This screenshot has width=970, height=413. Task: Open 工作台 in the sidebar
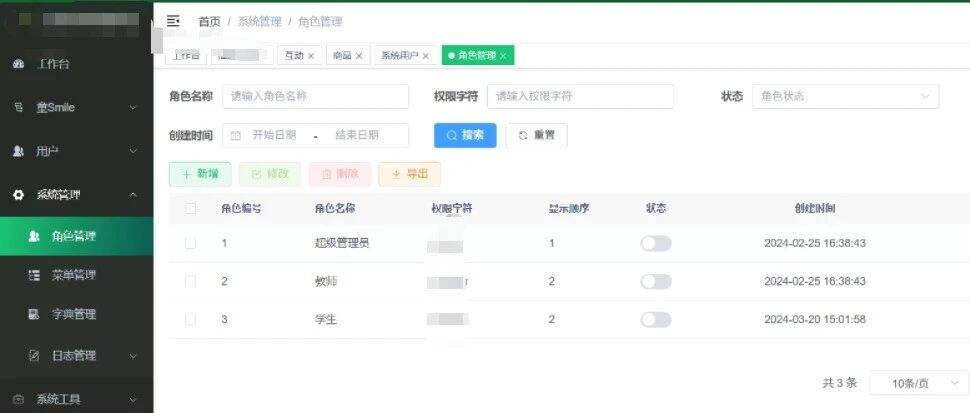click(77, 64)
